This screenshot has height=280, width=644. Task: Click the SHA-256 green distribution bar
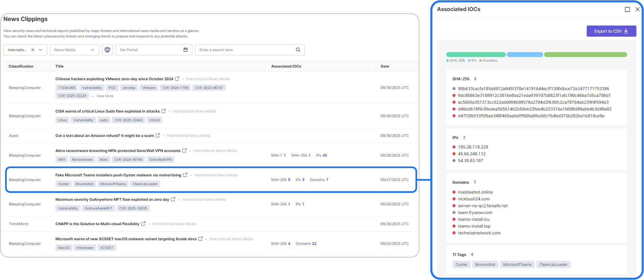click(476, 55)
